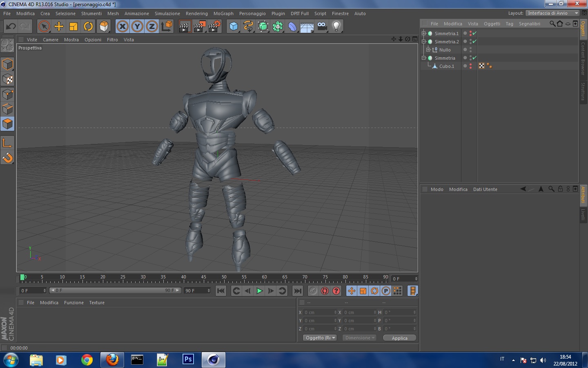Play the animation forward

259,291
